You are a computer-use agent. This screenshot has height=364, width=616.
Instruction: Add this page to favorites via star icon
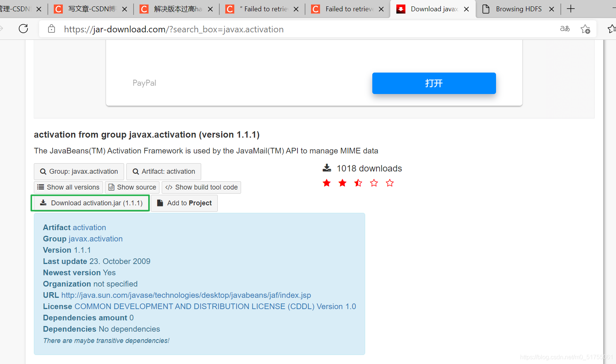[x=586, y=29]
